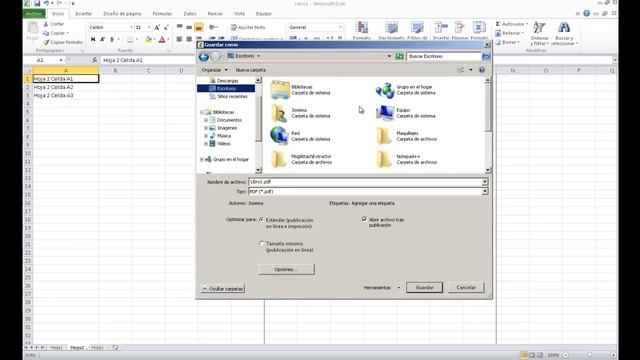Click the Buscar Escritorio search field
Image resolution: width=640 pixels, height=360 pixels.
(444, 56)
